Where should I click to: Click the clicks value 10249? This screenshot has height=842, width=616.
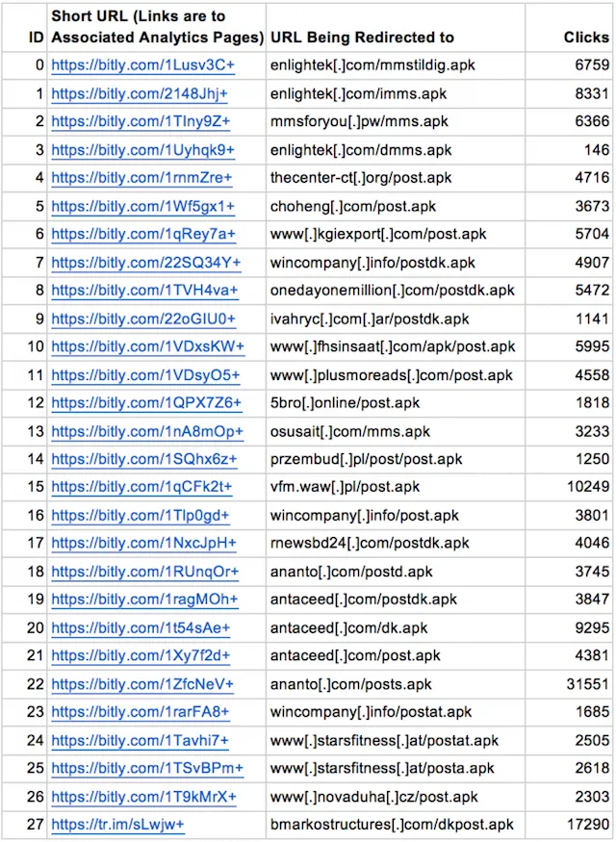(x=588, y=487)
